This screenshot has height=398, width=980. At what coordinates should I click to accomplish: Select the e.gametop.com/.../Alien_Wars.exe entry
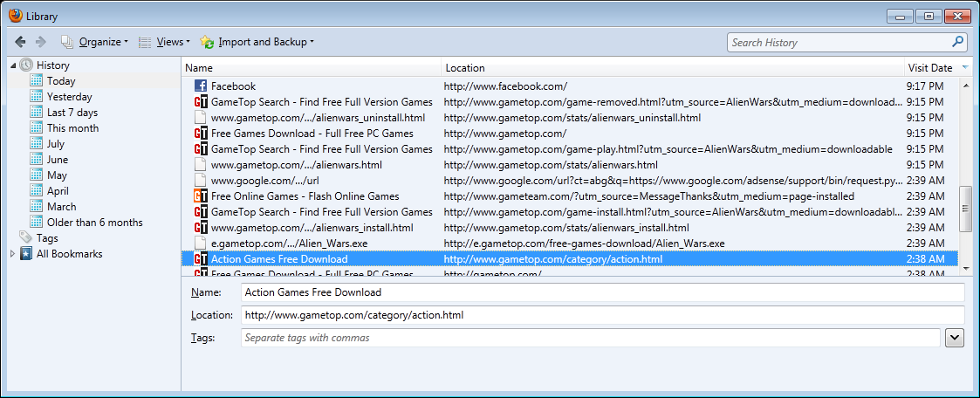click(x=569, y=243)
